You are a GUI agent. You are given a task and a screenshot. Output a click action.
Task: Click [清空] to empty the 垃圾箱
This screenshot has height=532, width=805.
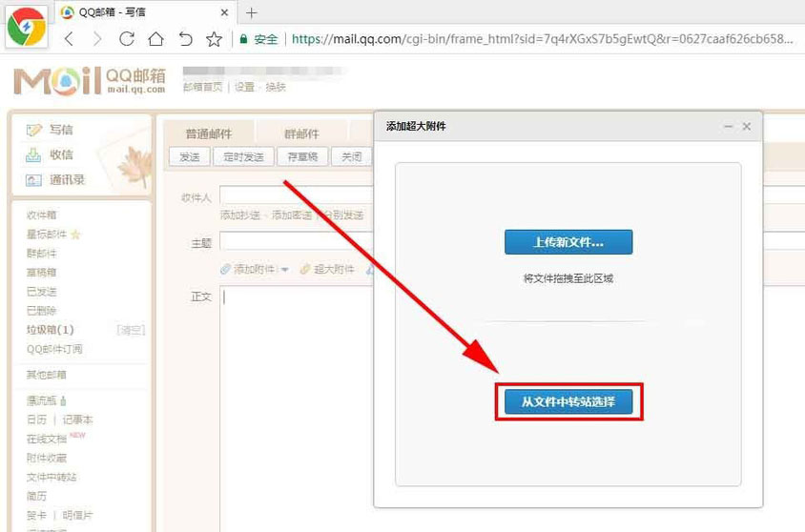coord(131,330)
